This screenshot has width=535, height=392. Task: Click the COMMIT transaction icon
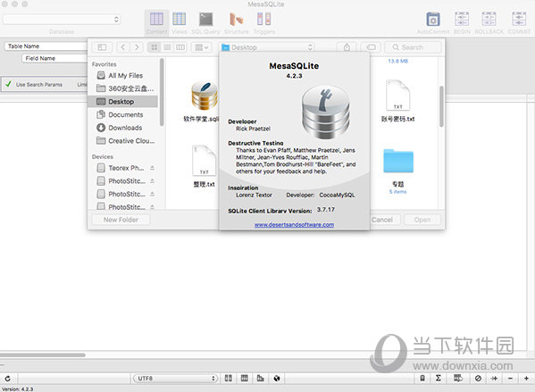click(519, 22)
